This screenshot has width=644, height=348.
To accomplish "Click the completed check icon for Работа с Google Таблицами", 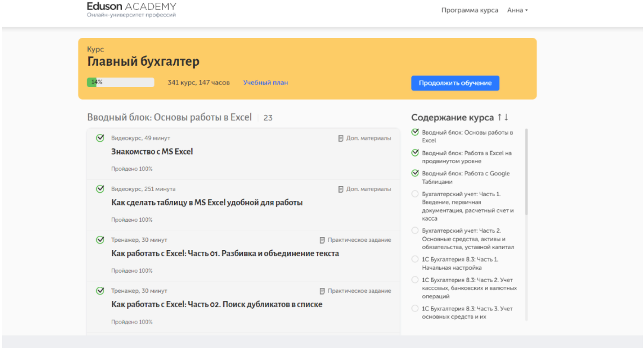I will tap(415, 173).
